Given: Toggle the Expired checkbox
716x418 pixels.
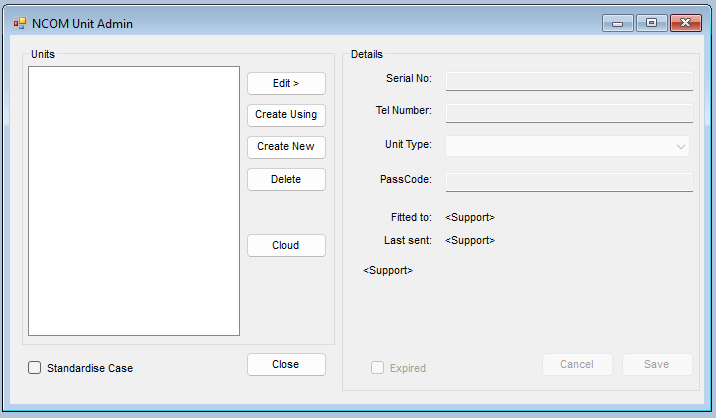Looking at the screenshot, I should (x=377, y=368).
